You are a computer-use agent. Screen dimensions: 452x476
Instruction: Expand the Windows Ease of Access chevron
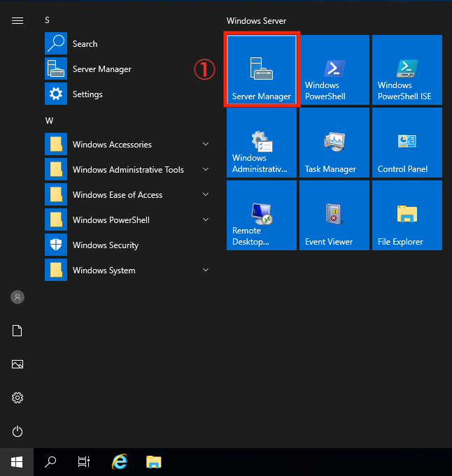tap(206, 194)
